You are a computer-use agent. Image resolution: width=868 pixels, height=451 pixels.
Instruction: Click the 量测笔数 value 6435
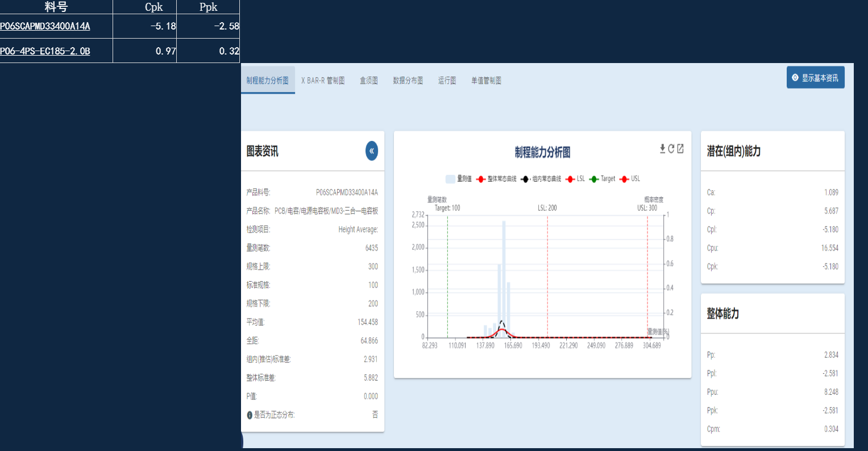[x=372, y=248]
